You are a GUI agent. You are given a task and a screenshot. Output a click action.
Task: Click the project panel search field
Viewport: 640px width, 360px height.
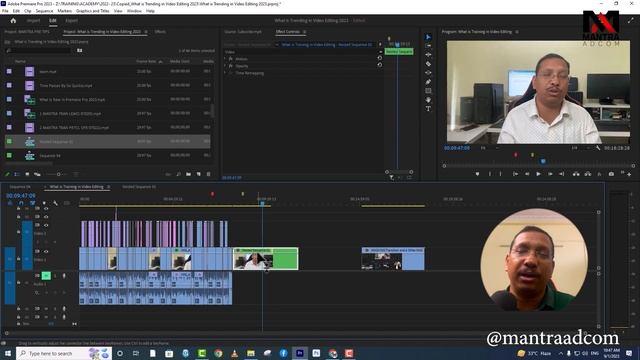click(x=39, y=50)
